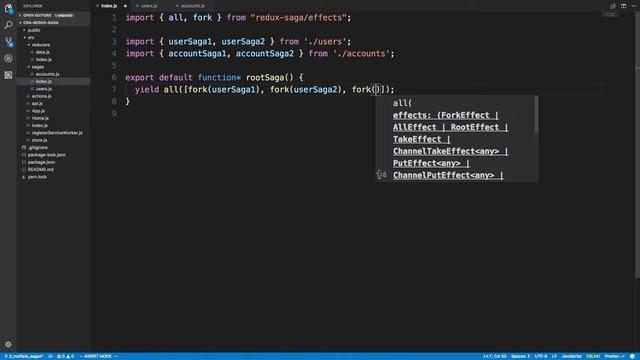This screenshot has height=360, width=640.
Task: Click the git branch name in status bar
Action: (24, 356)
